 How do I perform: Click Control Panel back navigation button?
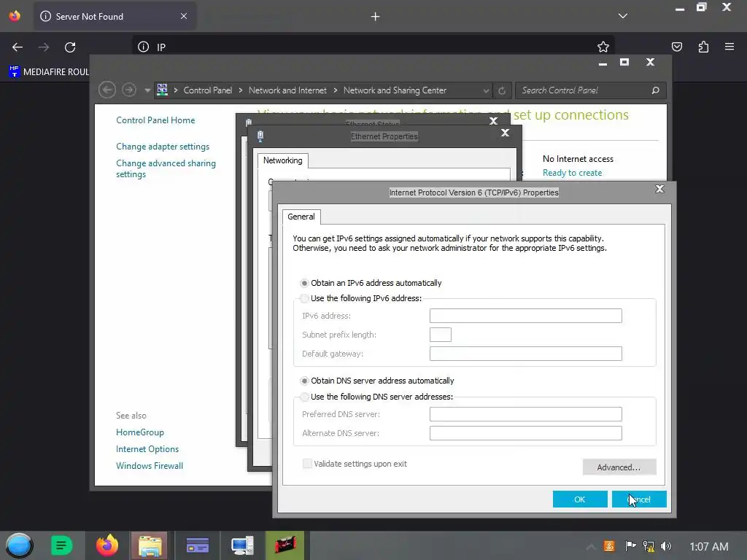coord(107,90)
